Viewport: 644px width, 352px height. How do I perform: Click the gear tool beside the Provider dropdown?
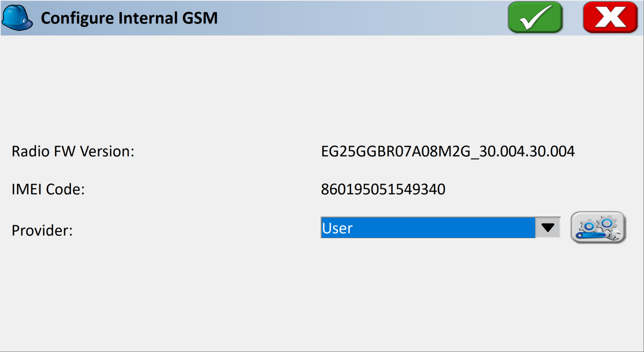click(598, 228)
